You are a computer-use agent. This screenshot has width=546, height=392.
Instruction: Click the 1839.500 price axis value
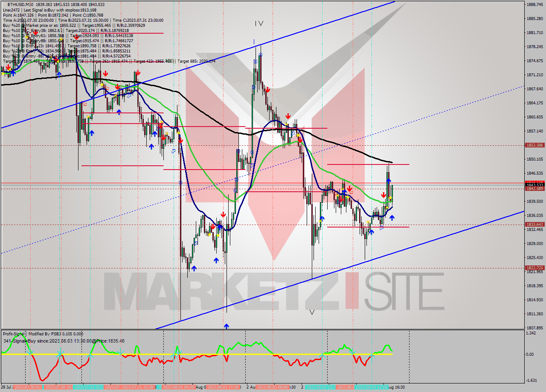(534, 201)
